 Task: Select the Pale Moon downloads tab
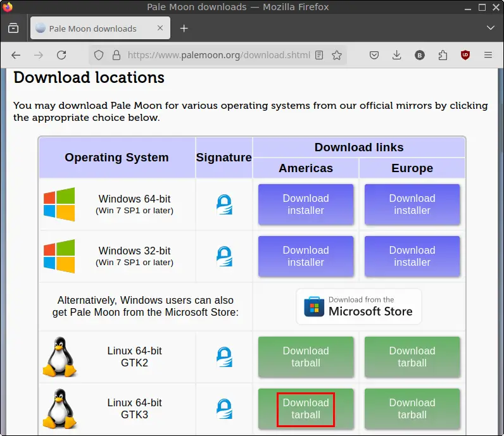click(x=100, y=28)
